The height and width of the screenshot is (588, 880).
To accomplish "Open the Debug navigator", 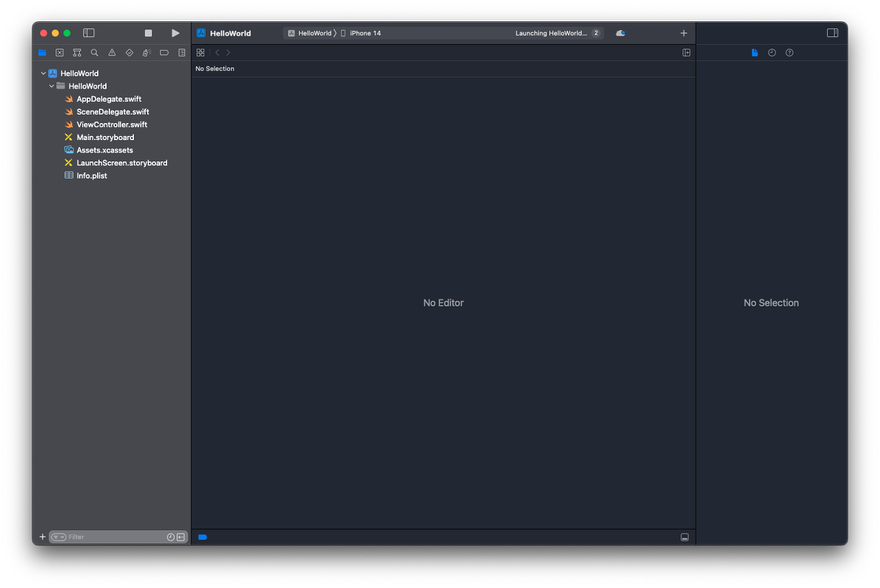I will coord(146,53).
